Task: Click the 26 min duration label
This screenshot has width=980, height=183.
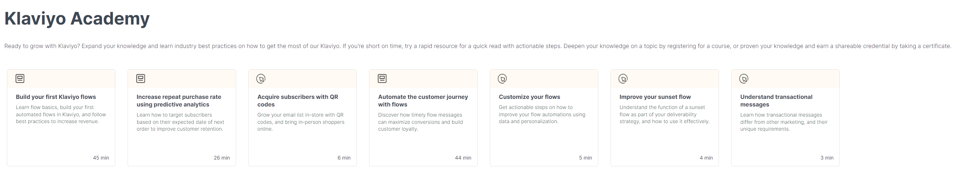Action: [222, 158]
